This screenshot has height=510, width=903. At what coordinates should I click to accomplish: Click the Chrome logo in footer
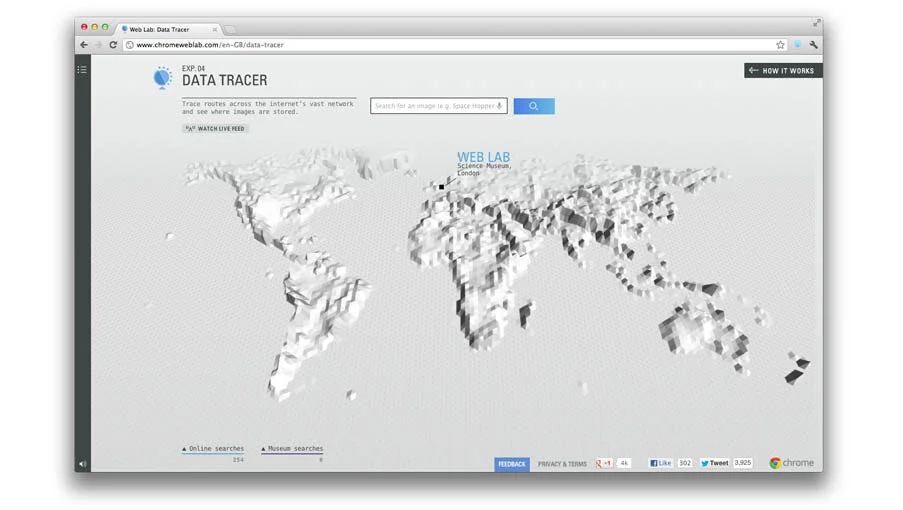[x=791, y=463]
